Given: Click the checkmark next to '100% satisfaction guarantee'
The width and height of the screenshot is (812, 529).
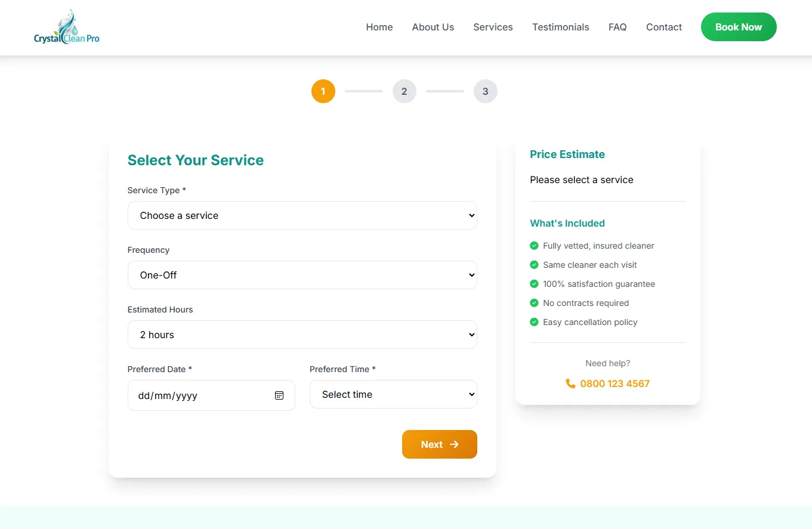Looking at the screenshot, I should coord(533,284).
